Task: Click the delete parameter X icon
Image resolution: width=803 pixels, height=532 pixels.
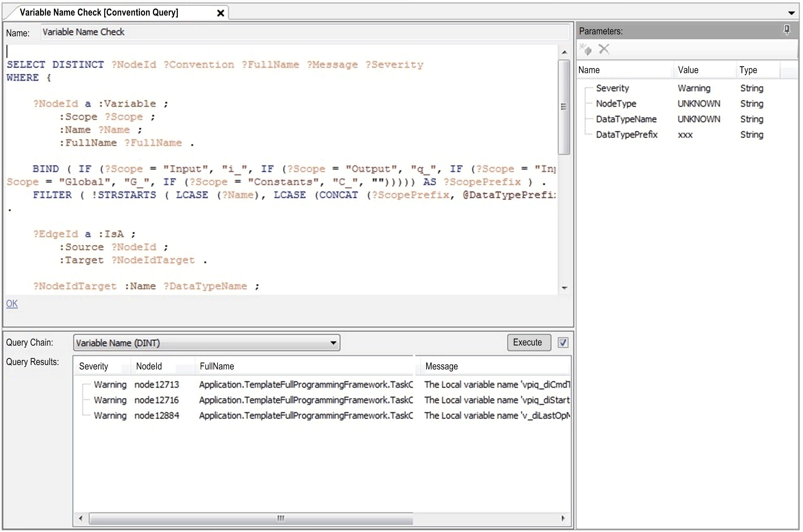Action: (604, 49)
